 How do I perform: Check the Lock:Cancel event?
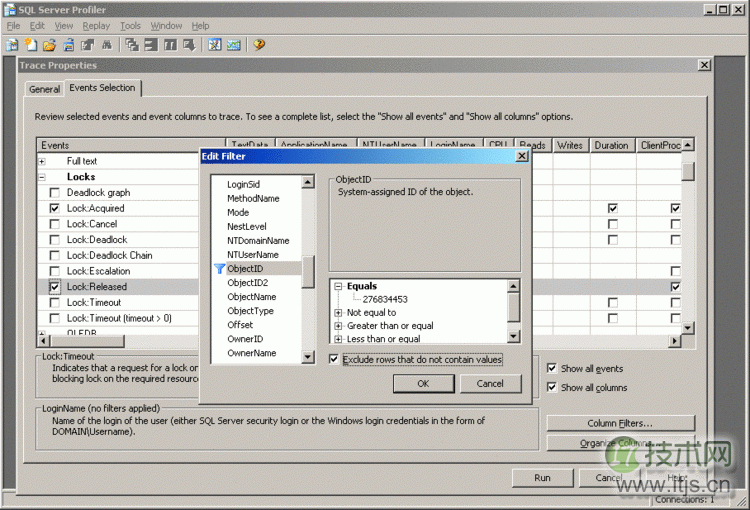pyautogui.click(x=55, y=224)
